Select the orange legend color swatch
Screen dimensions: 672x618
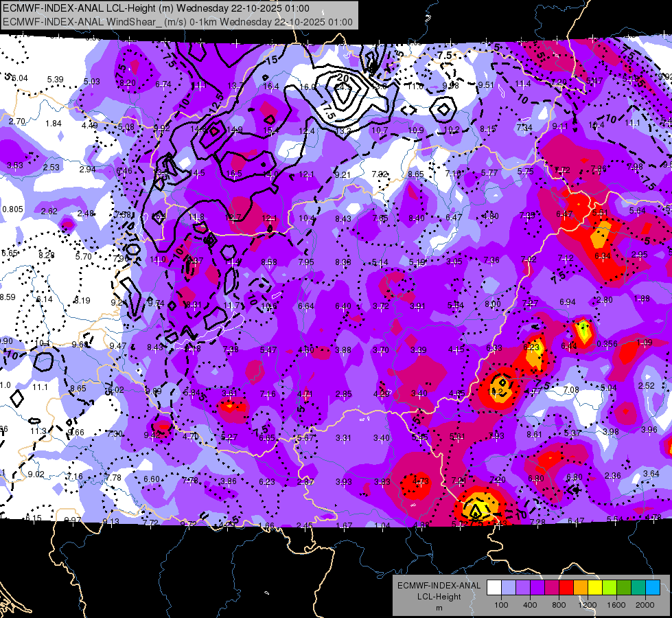(x=580, y=587)
